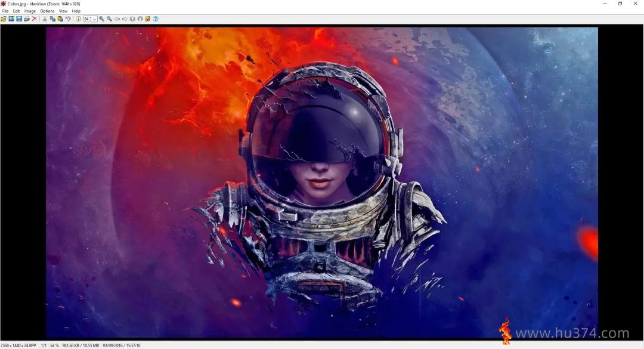644x349 pixels.
Task: Click the Zoom In magnifier icon
Action: pos(101,19)
